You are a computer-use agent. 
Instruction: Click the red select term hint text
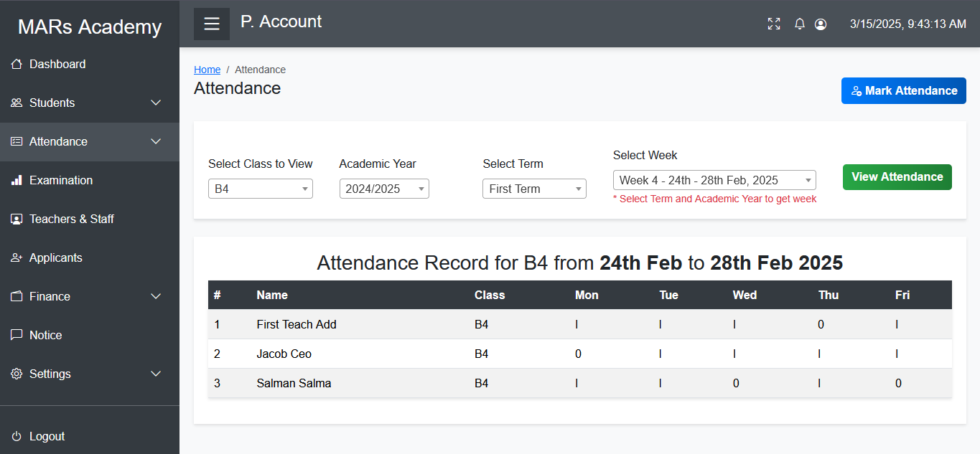pyautogui.click(x=714, y=199)
